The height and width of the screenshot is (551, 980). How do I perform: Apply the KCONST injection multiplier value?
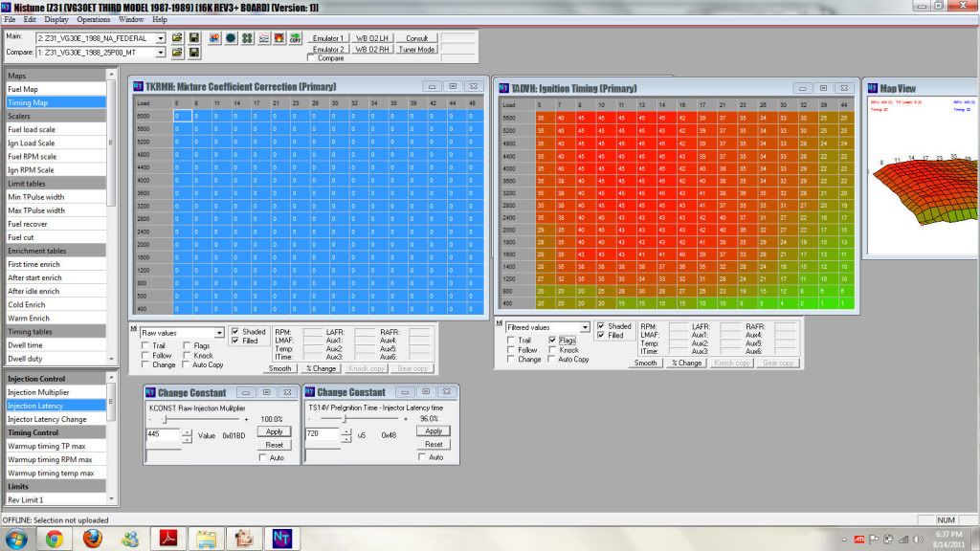click(x=275, y=431)
